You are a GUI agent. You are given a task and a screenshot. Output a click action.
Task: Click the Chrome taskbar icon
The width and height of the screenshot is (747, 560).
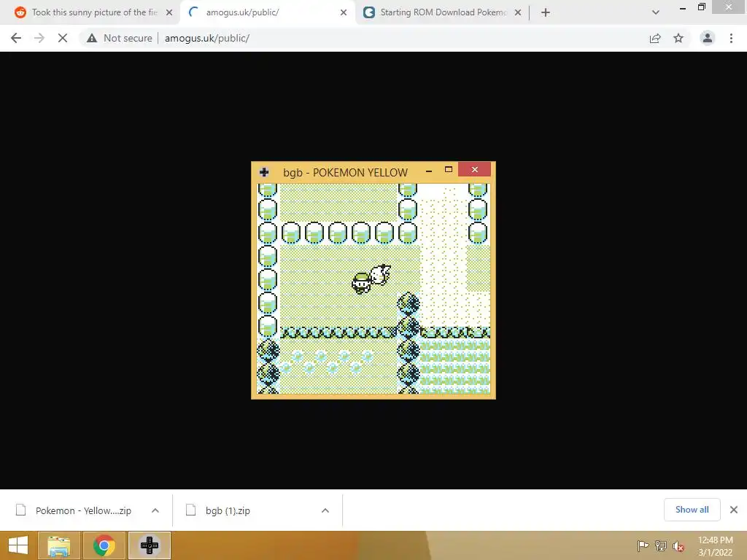[x=104, y=545]
